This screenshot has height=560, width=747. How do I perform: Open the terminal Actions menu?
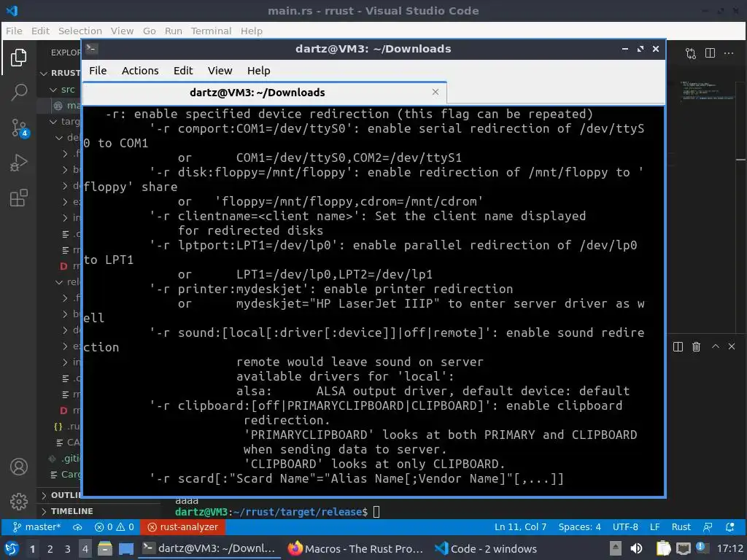(x=140, y=71)
